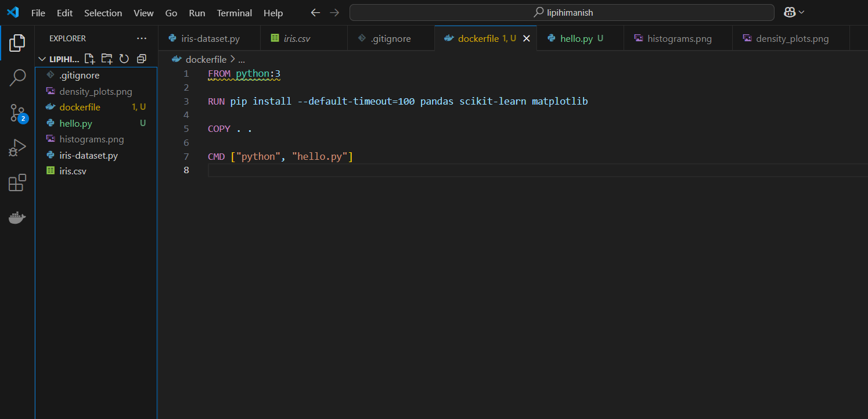
Task: Open the Run menu
Action: coord(197,13)
